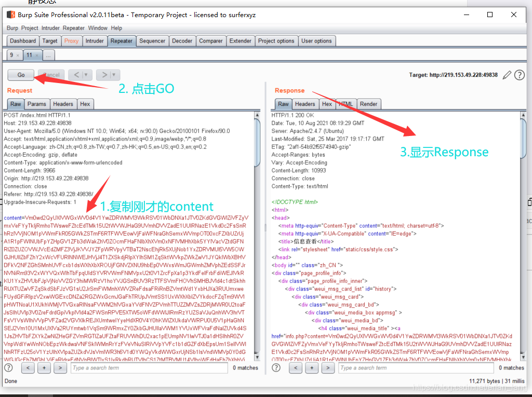
Task: Click the Content-Length: 9966 header line
Action: [x=29, y=171]
